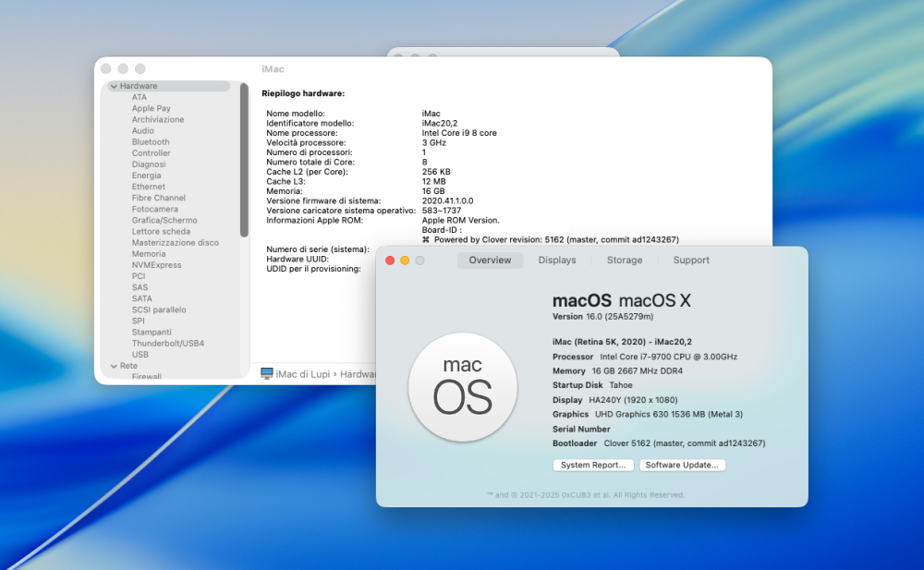Select NVMExpress sidebar item
924x570 pixels.
[x=156, y=265]
